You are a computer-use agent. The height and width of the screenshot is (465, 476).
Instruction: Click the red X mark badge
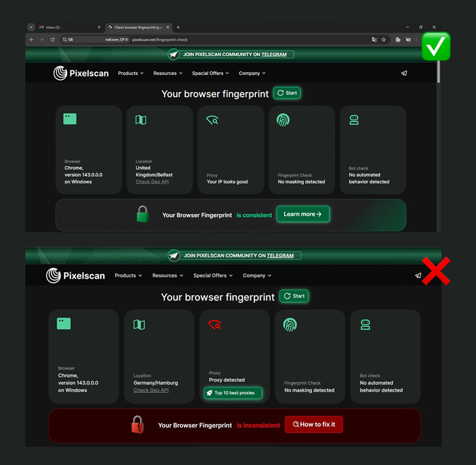[x=436, y=271]
